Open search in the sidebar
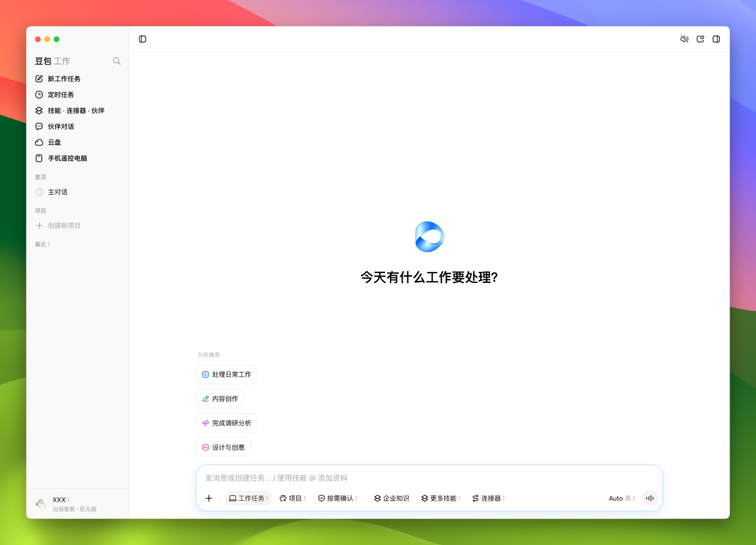Screen dimensions: 756x545 point(117,61)
